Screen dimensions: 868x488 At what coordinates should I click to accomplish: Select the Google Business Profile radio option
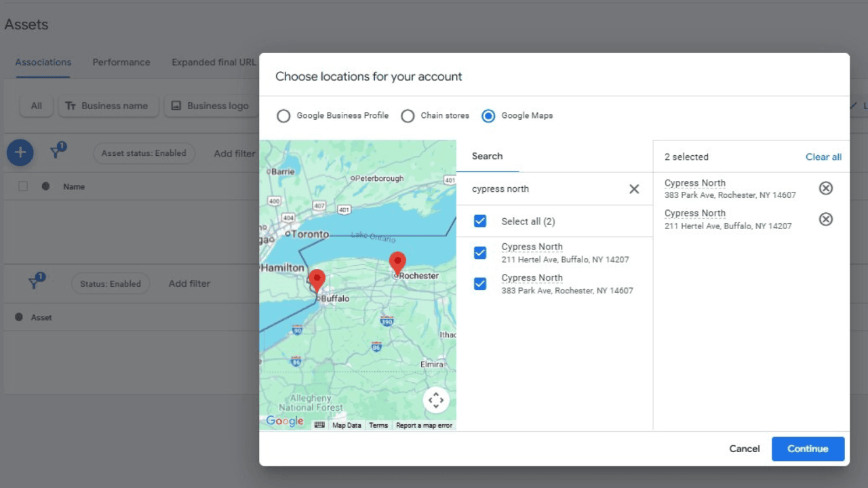pyautogui.click(x=283, y=116)
